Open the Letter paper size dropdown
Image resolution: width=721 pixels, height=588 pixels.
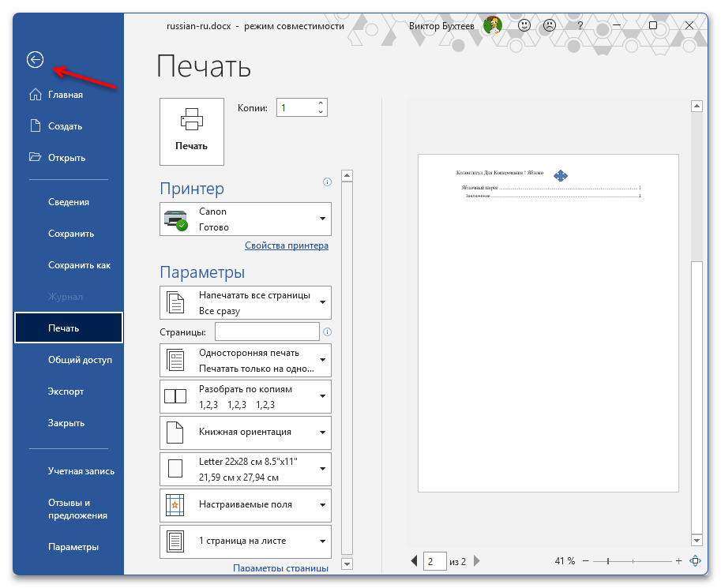246,469
